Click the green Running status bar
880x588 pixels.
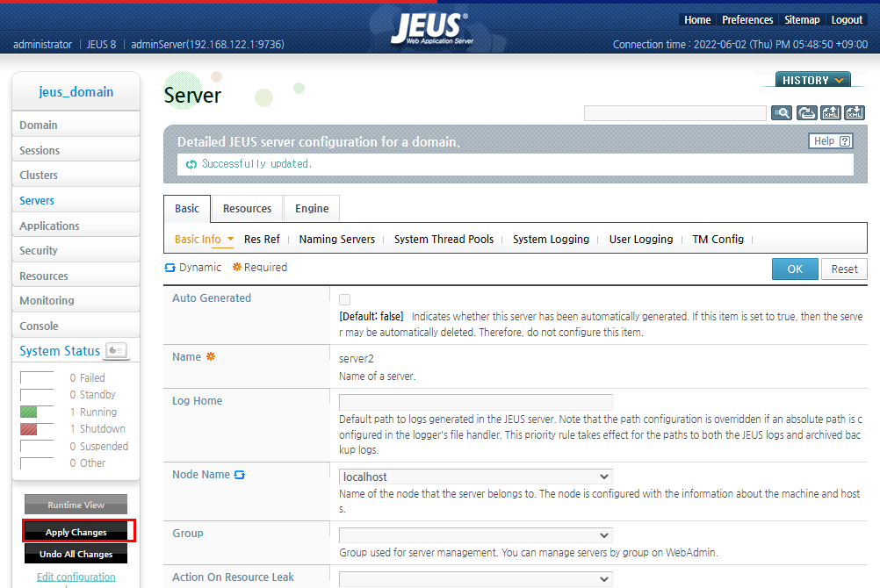(29, 412)
